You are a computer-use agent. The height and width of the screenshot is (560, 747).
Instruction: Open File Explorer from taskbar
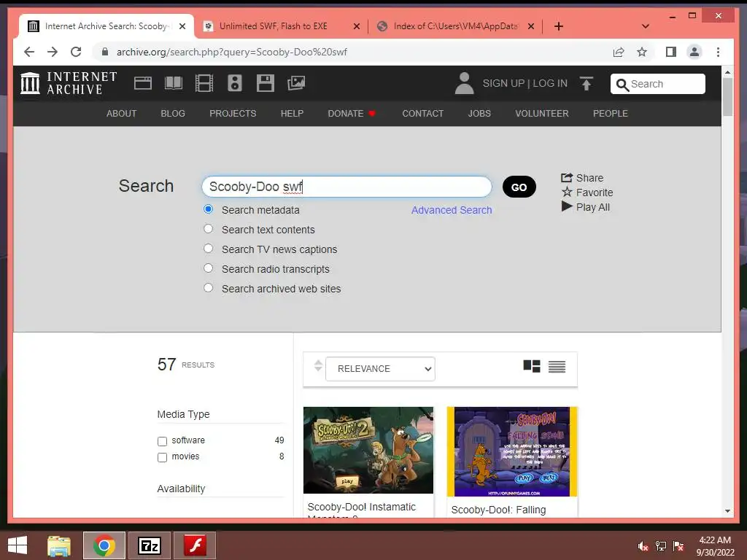tap(59, 545)
